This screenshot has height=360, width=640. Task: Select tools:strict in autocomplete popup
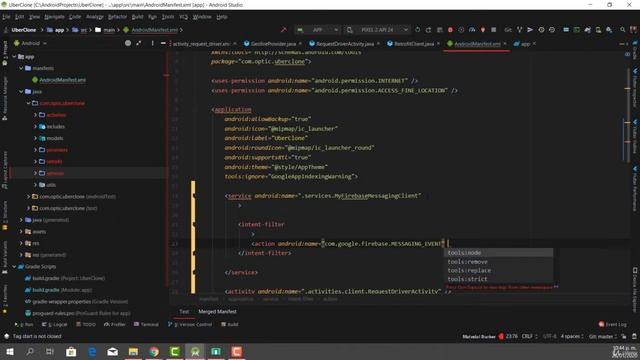click(x=498, y=279)
